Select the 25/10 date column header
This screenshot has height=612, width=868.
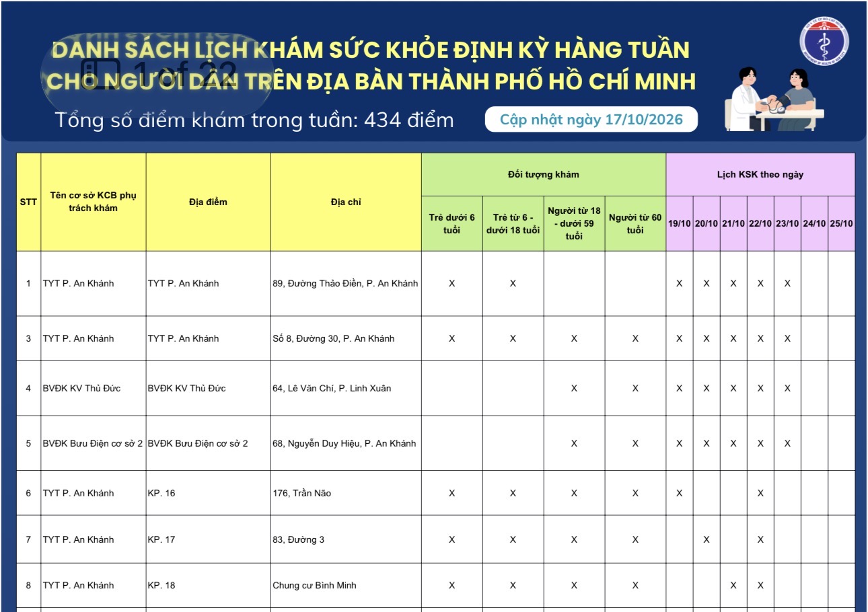(841, 224)
